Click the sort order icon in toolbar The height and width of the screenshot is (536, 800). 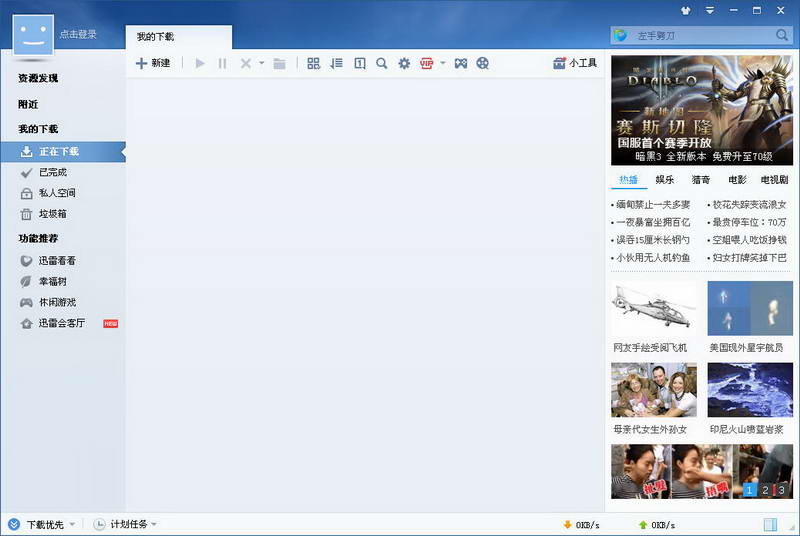point(336,63)
